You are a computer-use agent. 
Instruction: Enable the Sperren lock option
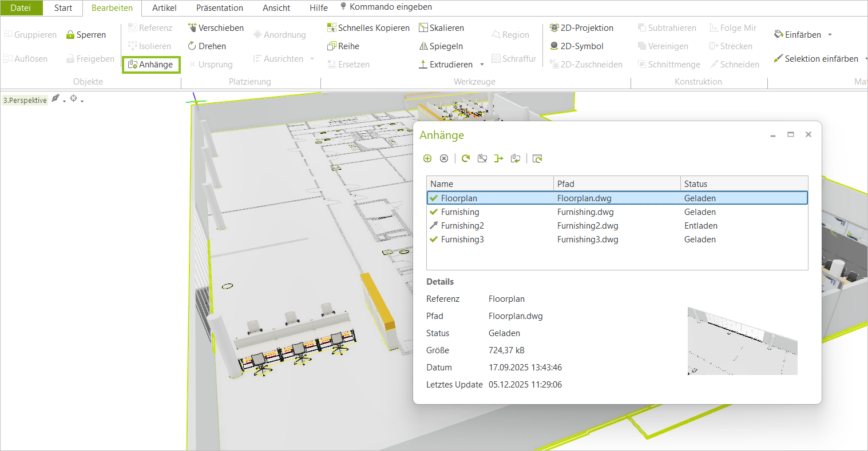click(86, 34)
